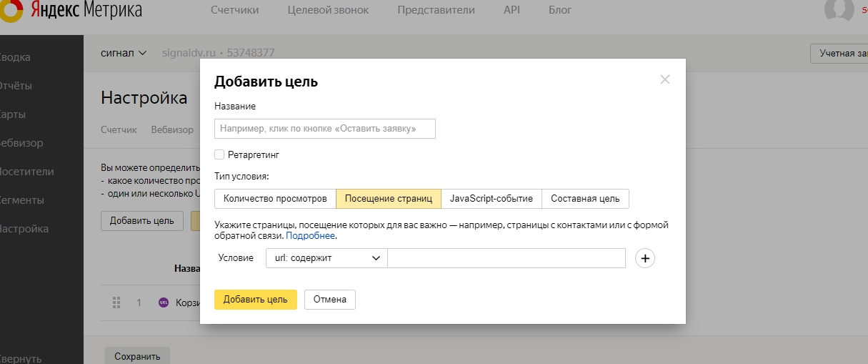Open Счетчики in top navigation
The image size is (868, 364).
tap(235, 10)
